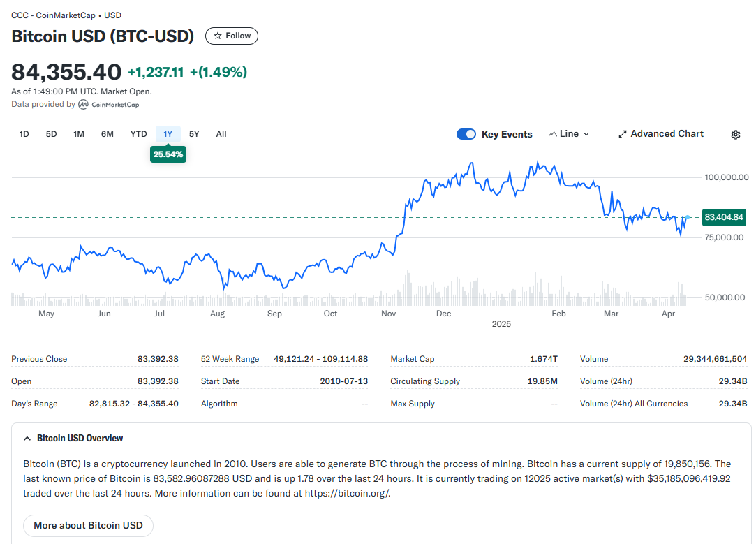Click the CCC - CoinMarketCap • USD text

[66, 15]
